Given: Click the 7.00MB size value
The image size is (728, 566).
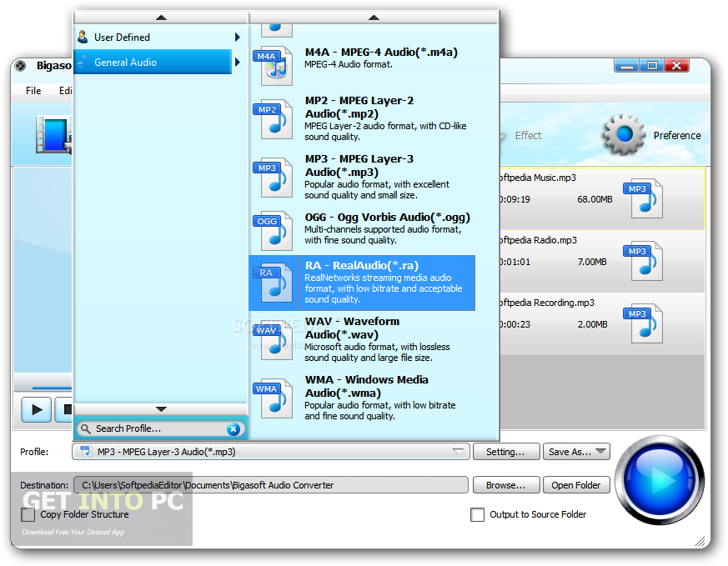Looking at the screenshot, I should tap(592, 262).
